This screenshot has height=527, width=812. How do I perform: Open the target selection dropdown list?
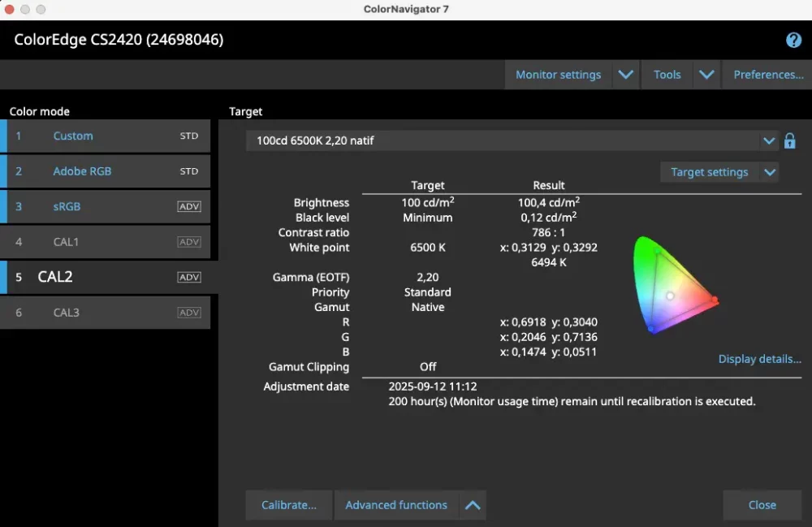click(x=769, y=140)
